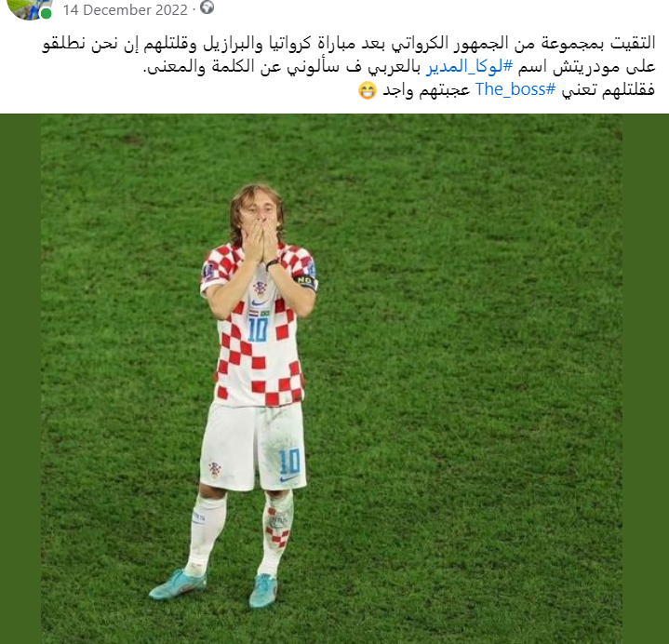Screen dimensions: 669x644
Task: Click the crest badge on the shorts
Action: click(x=215, y=469)
